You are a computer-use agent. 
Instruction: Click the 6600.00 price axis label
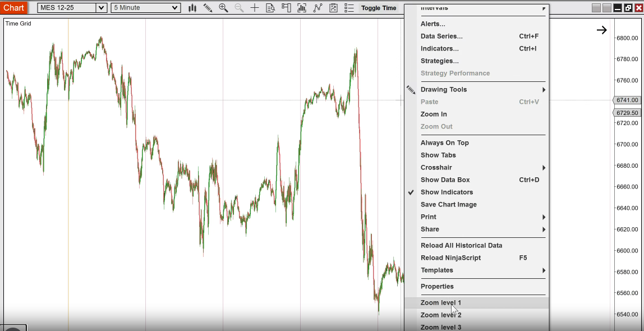pos(627,251)
